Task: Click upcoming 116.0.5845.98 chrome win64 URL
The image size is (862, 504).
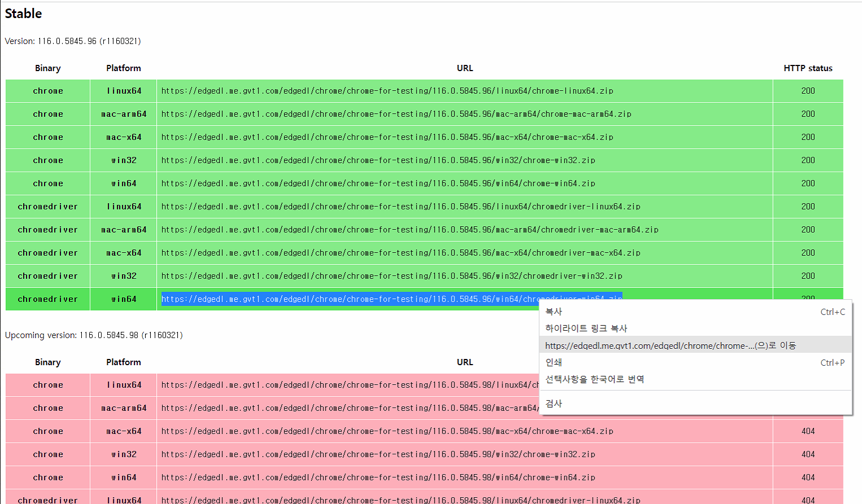Action: pos(378,477)
